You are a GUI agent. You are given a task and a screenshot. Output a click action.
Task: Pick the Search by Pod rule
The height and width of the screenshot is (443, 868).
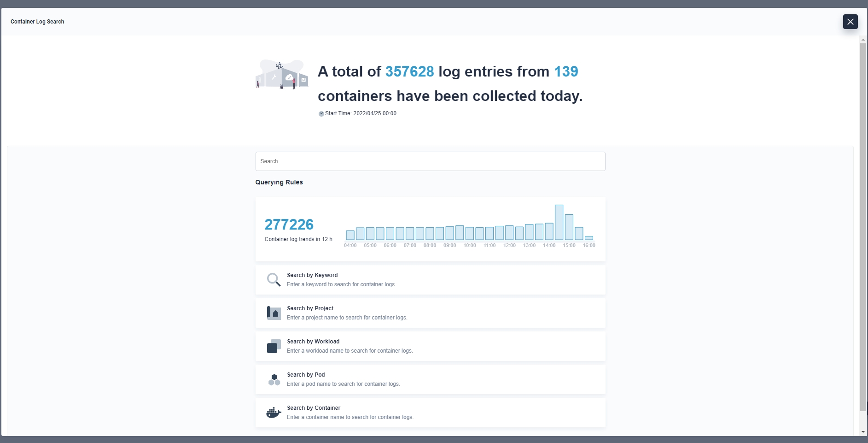coord(306,375)
